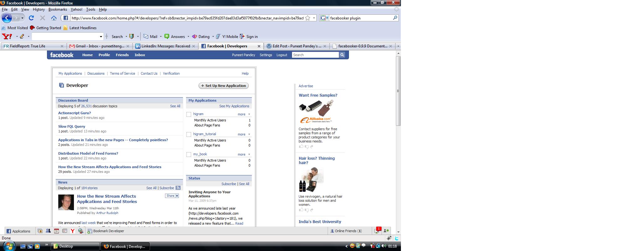
Task: Click the browser Back arrow button
Action: coord(7,18)
